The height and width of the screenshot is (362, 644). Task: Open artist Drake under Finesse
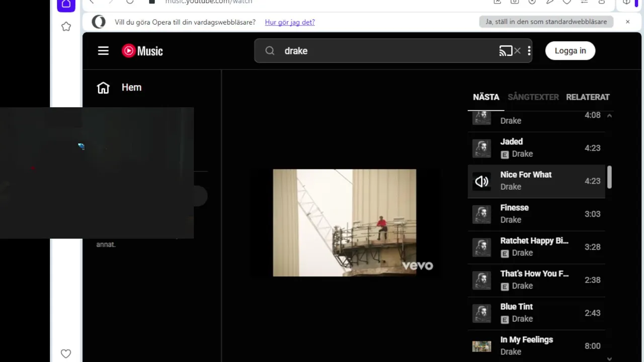coord(511,220)
